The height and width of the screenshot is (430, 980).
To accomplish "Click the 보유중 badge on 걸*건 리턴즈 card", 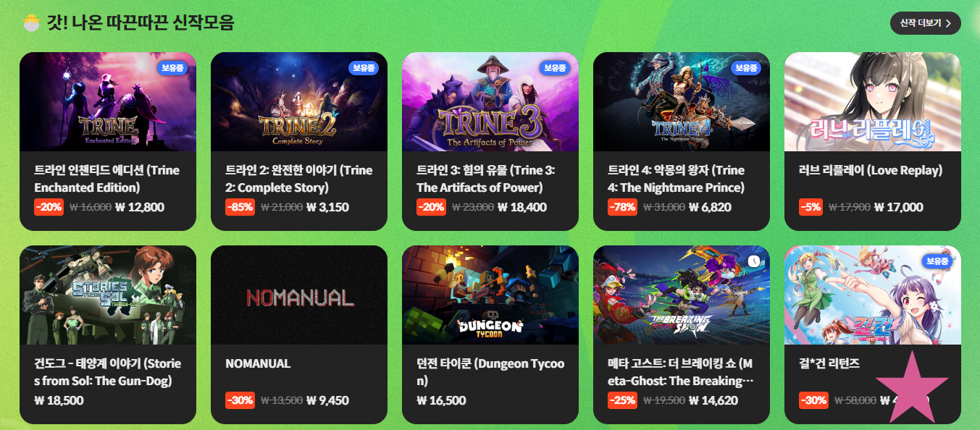I will pyautogui.click(x=937, y=261).
